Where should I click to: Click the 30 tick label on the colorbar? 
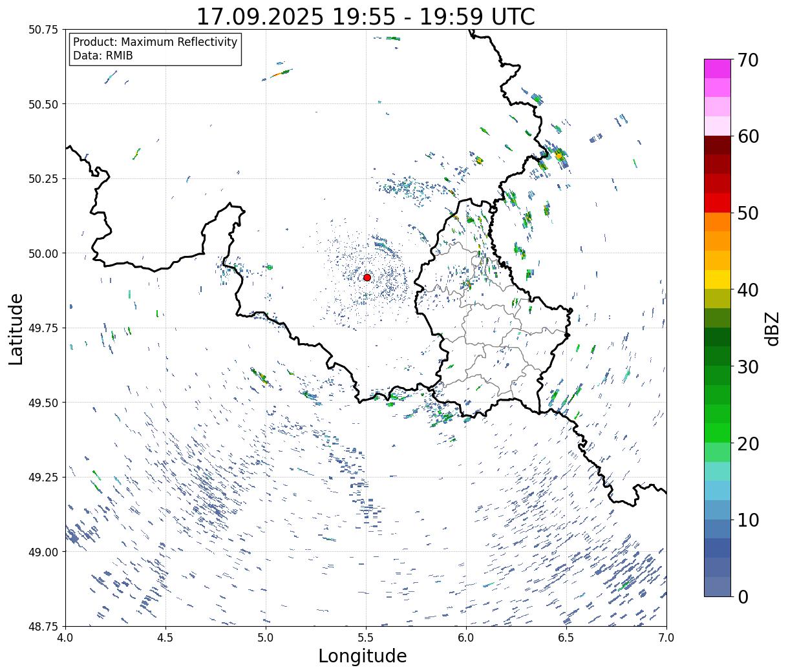pos(748,367)
